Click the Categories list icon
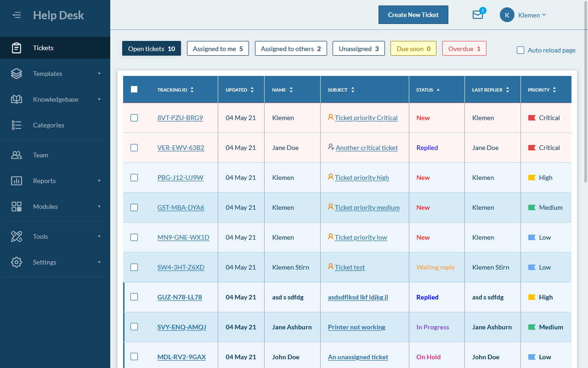Viewport: 588px width, 368px height. (x=16, y=125)
